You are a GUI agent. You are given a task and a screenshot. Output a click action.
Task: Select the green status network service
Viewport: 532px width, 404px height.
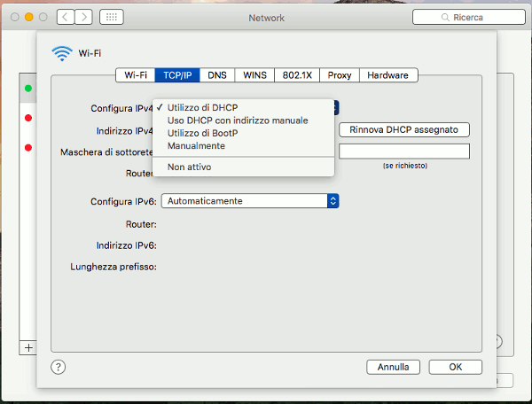28,89
